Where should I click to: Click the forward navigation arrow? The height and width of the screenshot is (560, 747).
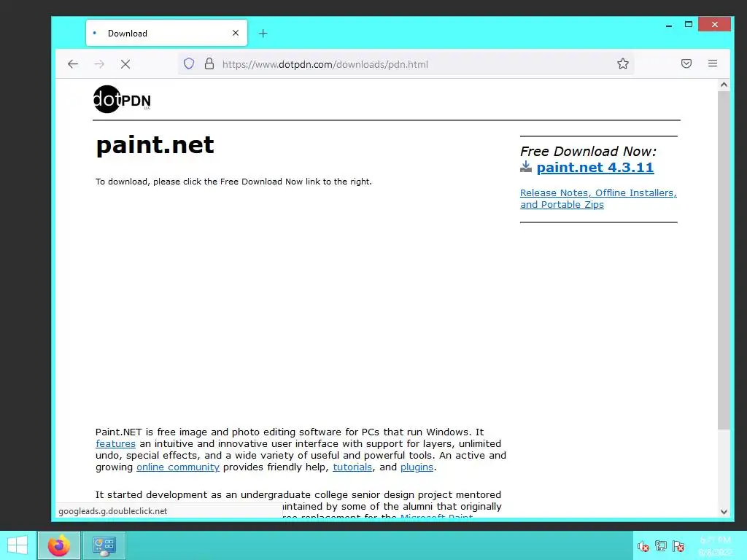point(99,64)
